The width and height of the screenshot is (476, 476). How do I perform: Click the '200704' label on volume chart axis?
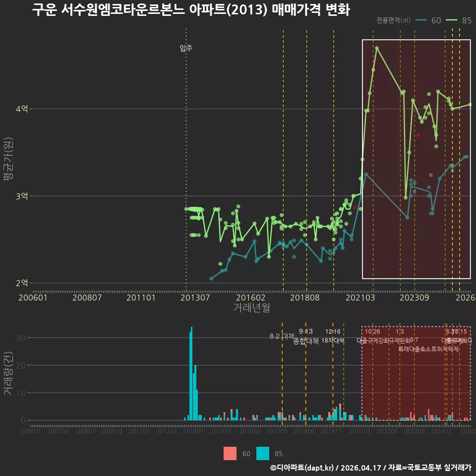click(58, 431)
